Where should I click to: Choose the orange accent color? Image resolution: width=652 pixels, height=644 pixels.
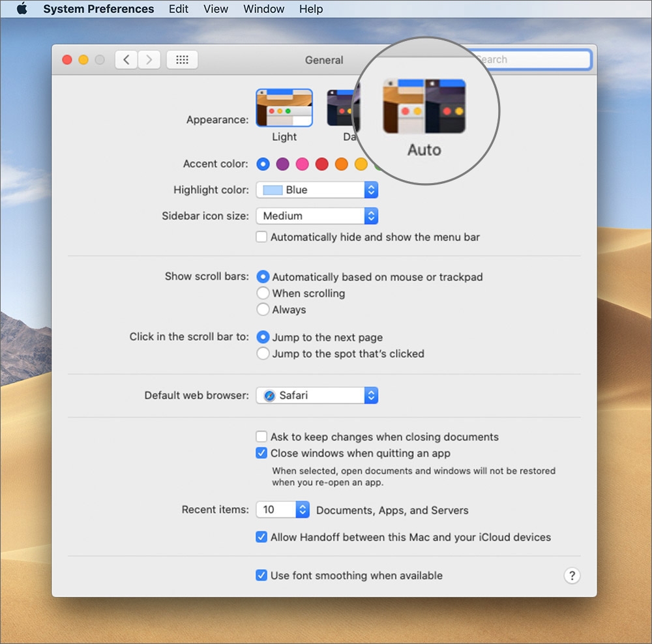(342, 164)
